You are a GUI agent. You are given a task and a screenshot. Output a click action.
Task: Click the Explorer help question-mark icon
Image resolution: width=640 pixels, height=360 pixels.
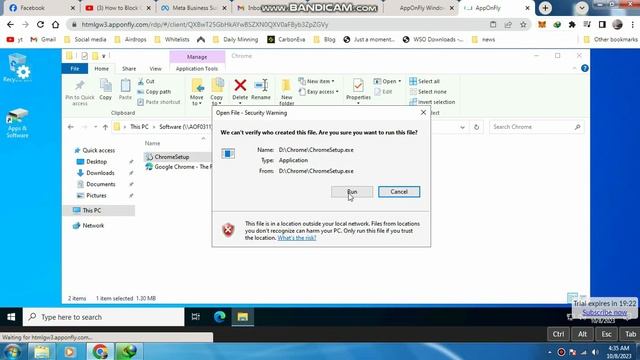click(584, 69)
